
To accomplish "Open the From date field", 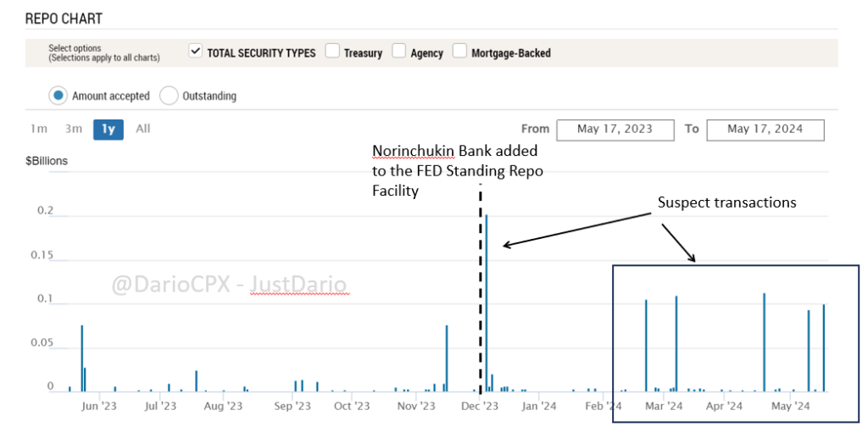I will click(x=615, y=130).
